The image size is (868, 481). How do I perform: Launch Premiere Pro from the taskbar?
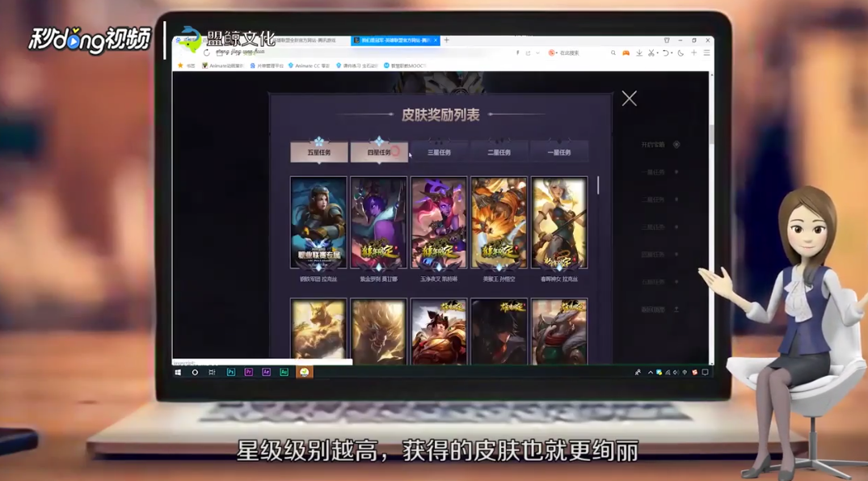point(249,373)
